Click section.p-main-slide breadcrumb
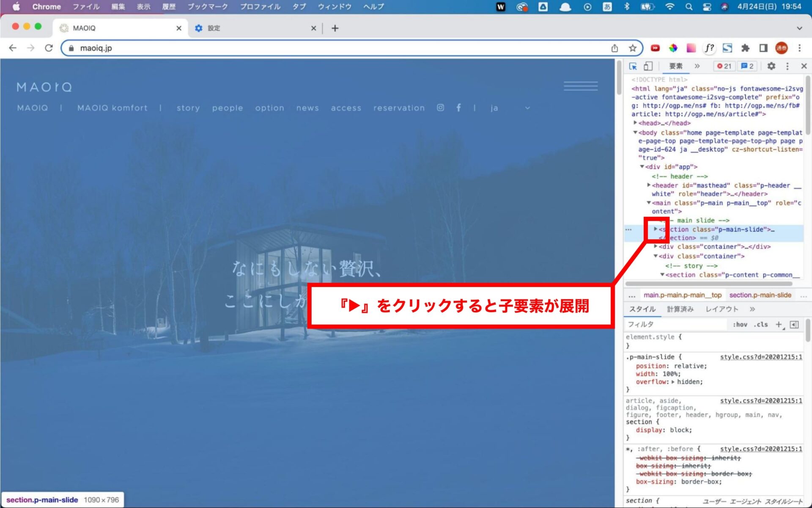 760,295
